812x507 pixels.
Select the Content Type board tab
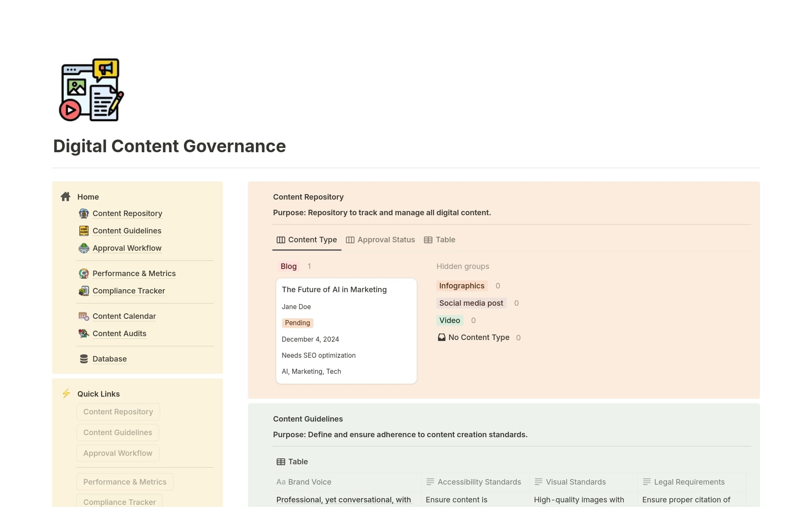[x=307, y=240]
